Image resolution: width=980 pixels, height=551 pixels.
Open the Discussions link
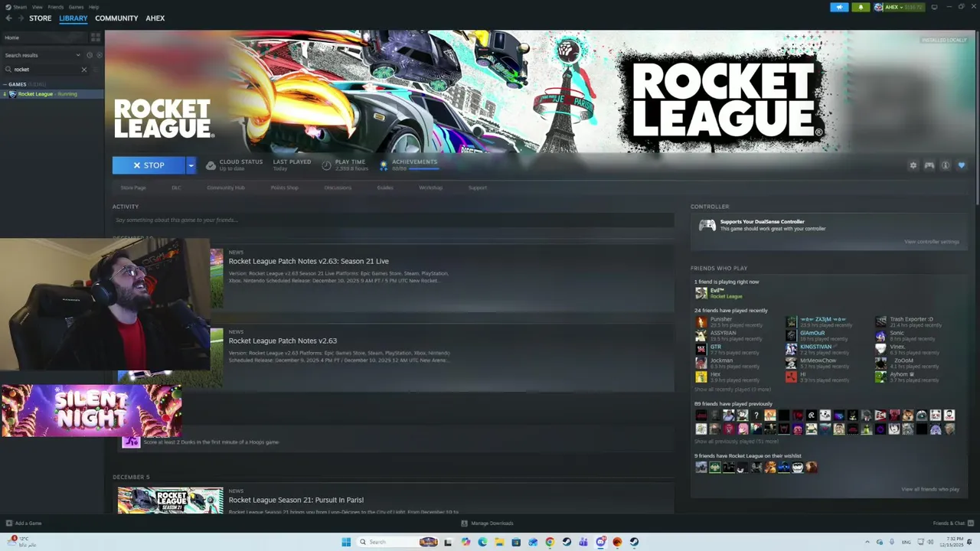point(338,187)
